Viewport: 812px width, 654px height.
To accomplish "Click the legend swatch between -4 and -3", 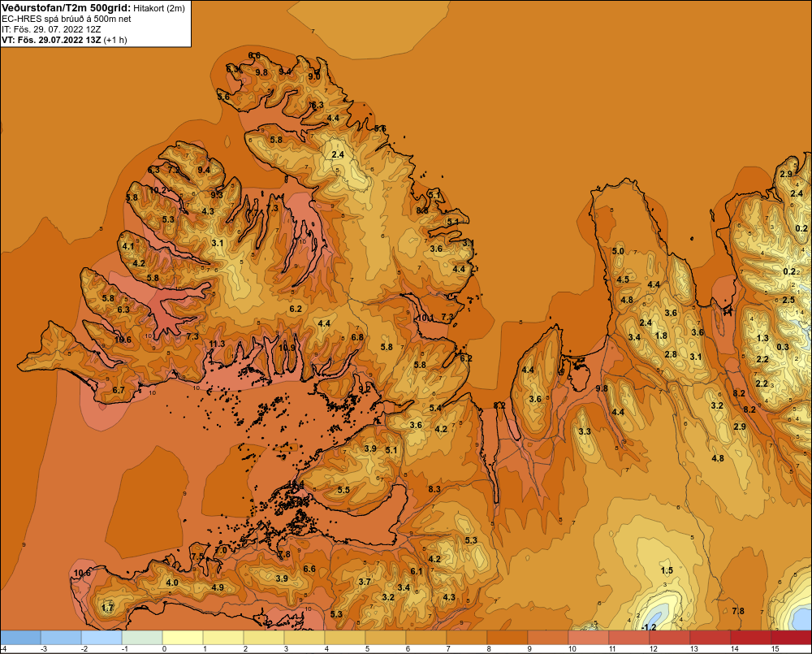I will [21, 638].
